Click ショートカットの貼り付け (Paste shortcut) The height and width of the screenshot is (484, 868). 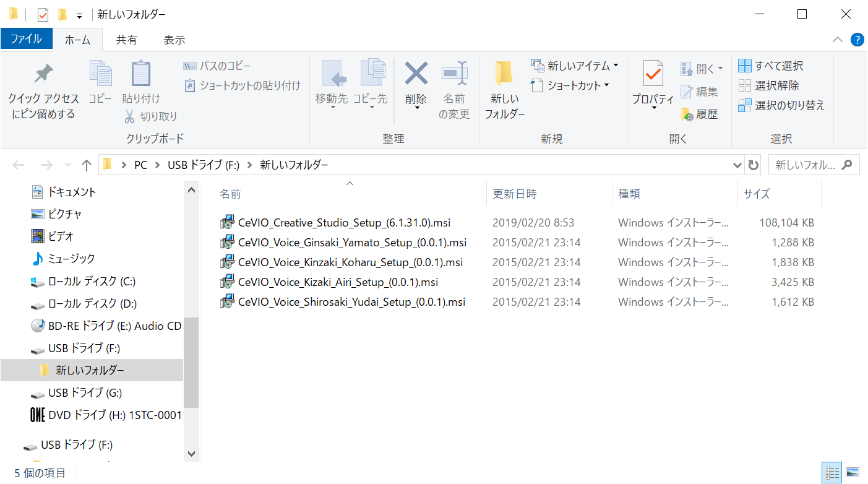click(x=243, y=85)
